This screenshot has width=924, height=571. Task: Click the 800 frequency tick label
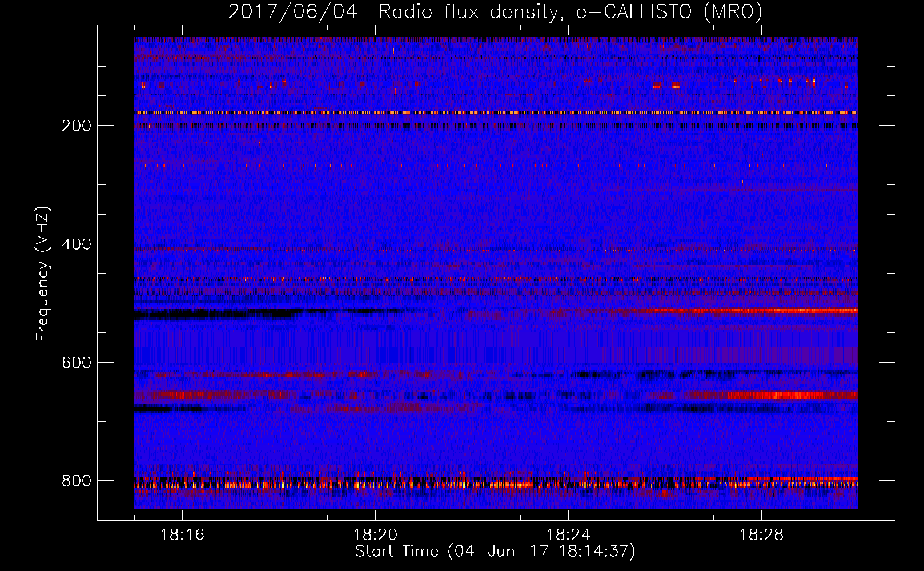pos(77,481)
